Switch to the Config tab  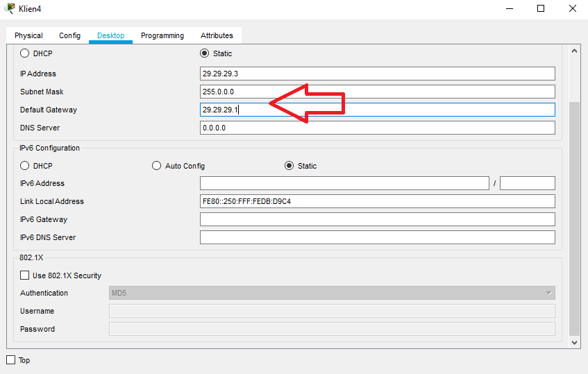pyautogui.click(x=69, y=35)
